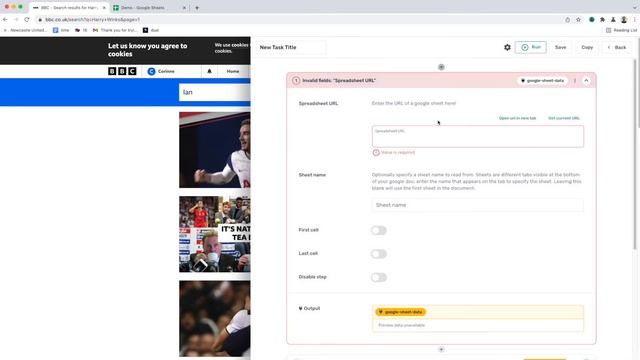The image size is (640, 360).
Task: Save the task
Action: (560, 47)
